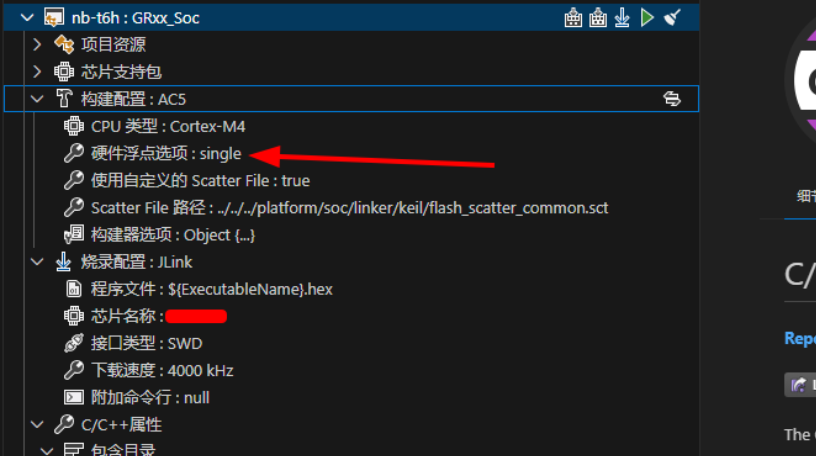Screen dimensions: 816x456
Task: Collapse the C/C++属性 section
Action: pyautogui.click(x=37, y=424)
